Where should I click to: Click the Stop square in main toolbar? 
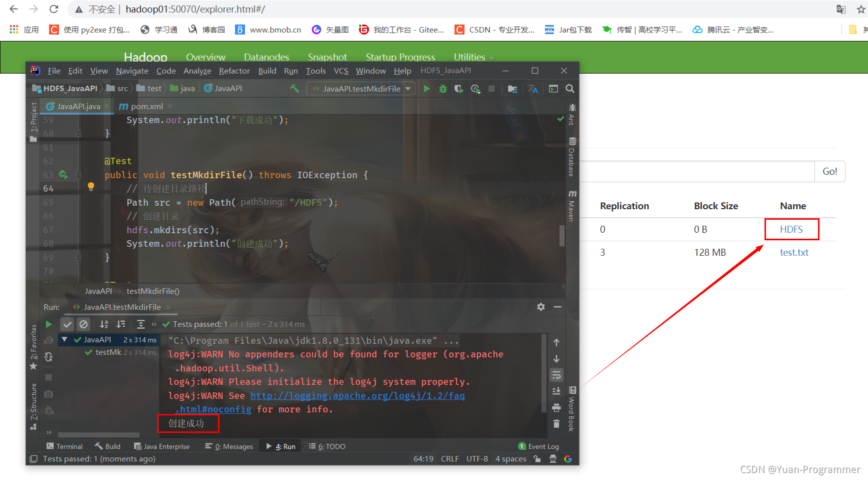(x=491, y=89)
